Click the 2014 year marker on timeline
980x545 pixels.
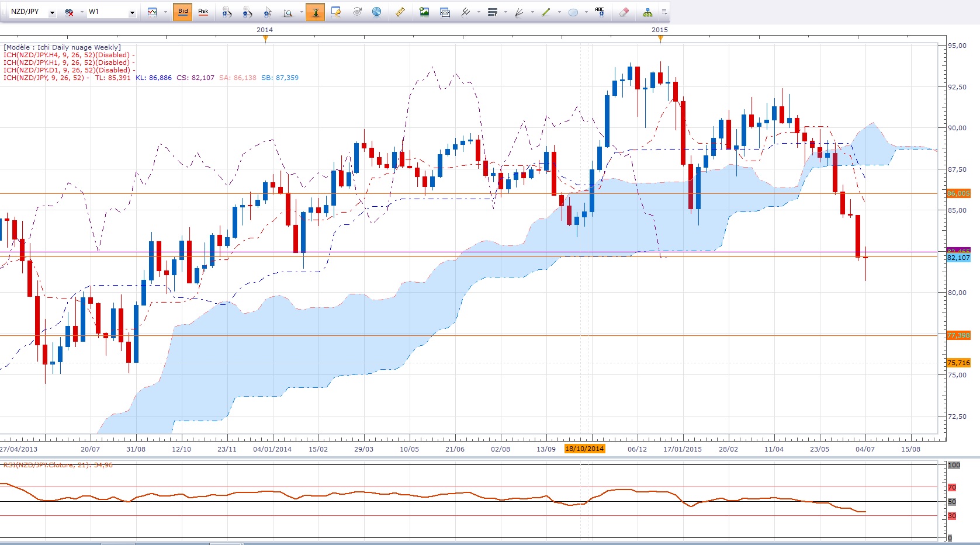(265, 29)
